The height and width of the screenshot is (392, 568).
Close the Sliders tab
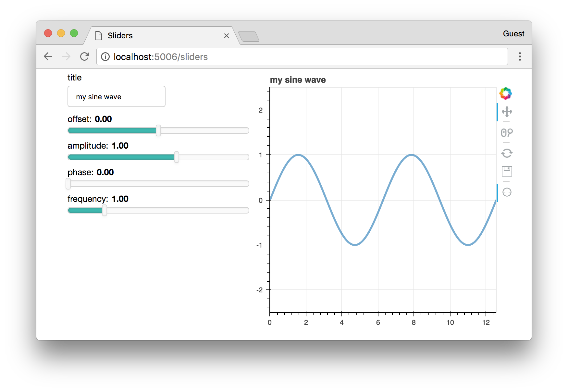(227, 36)
